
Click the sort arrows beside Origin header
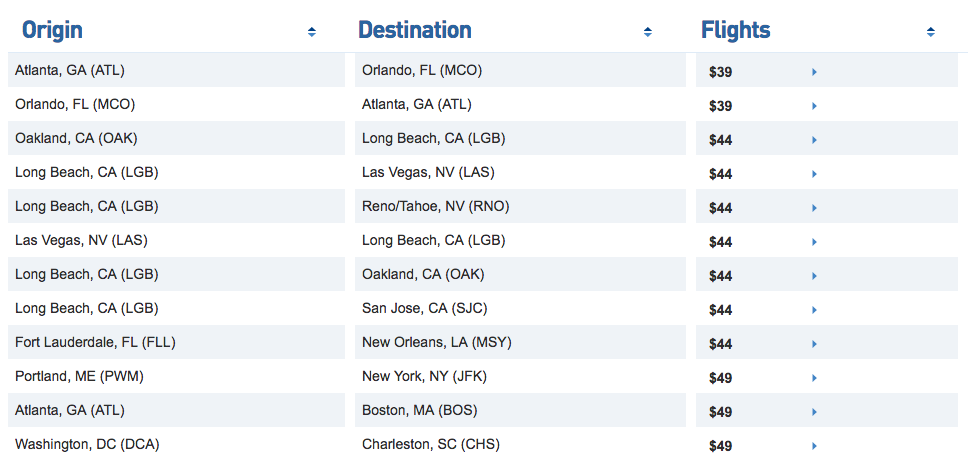pyautogui.click(x=312, y=32)
